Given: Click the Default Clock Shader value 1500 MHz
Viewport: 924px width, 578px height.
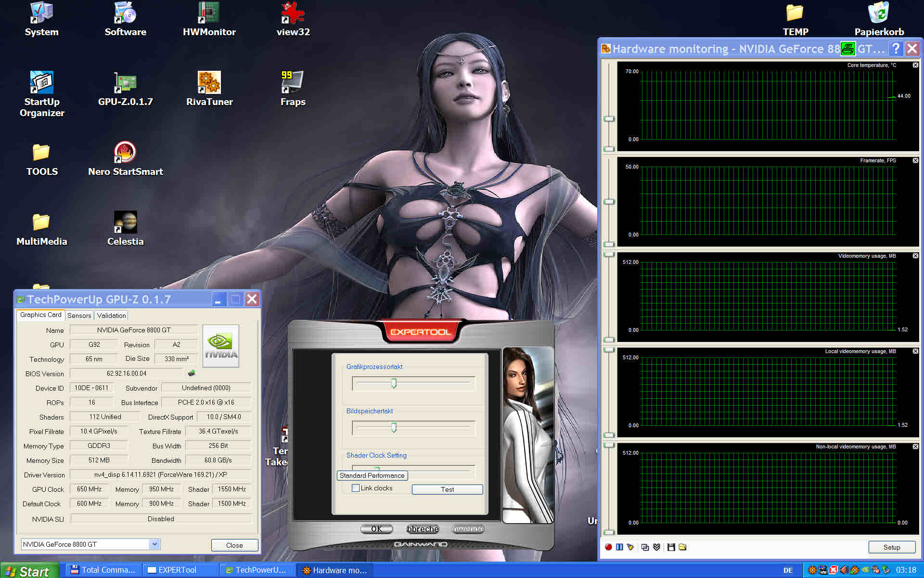Looking at the screenshot, I should [x=231, y=503].
